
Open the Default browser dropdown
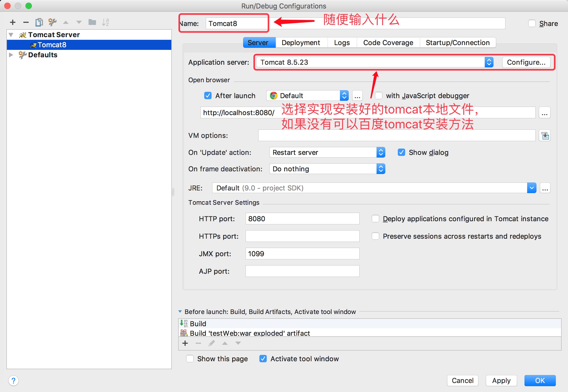point(307,95)
